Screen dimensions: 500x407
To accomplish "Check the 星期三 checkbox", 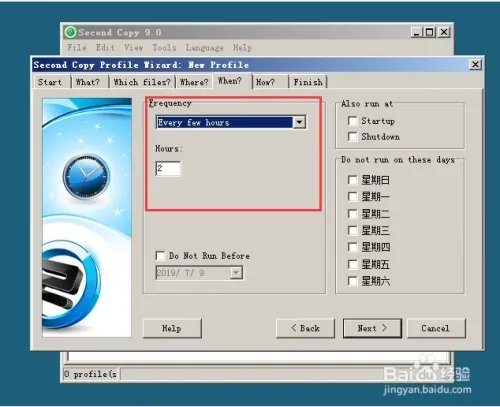I will [x=352, y=230].
